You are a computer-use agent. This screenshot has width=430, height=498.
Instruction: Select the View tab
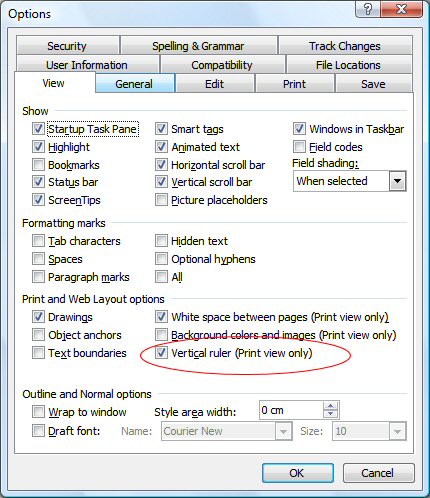point(54,83)
